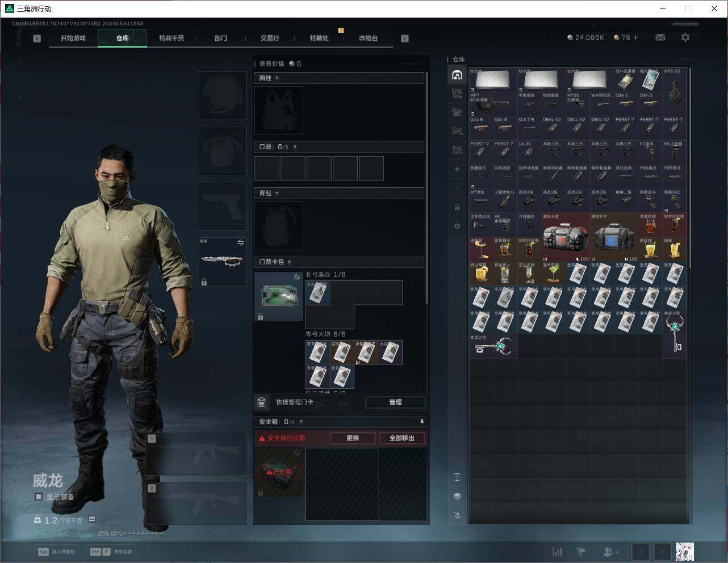Go to the 部门 tab
Viewport: 728px width, 563px height.
coord(221,38)
